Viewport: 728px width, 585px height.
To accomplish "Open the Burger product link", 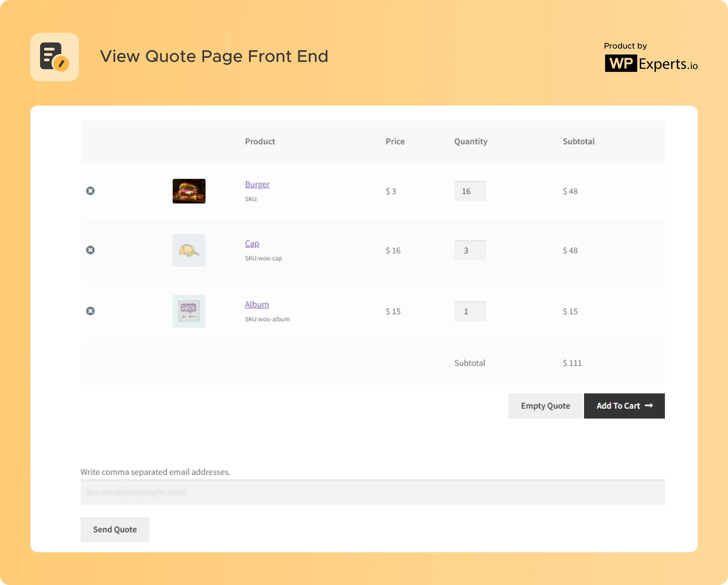I will tap(257, 184).
